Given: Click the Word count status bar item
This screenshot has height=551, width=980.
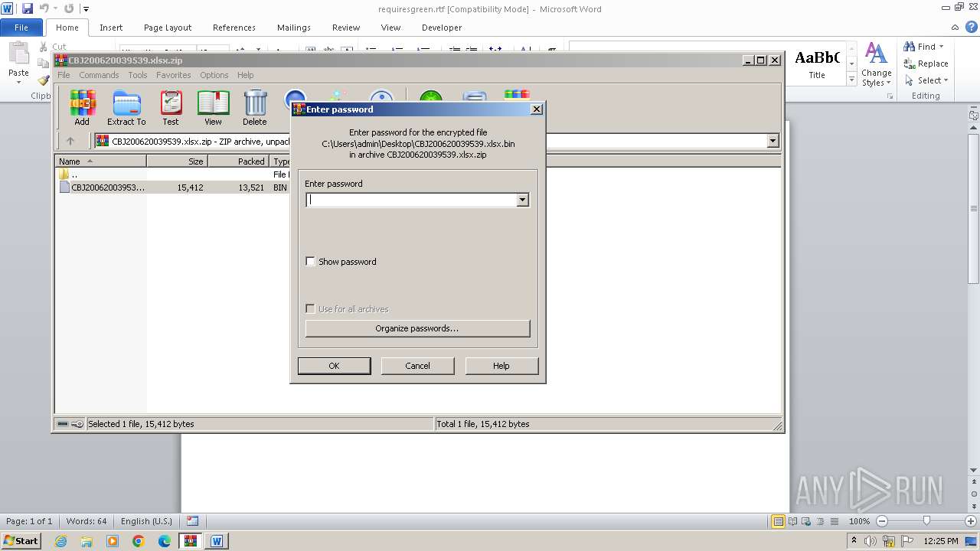Looking at the screenshot, I should pyautogui.click(x=87, y=521).
